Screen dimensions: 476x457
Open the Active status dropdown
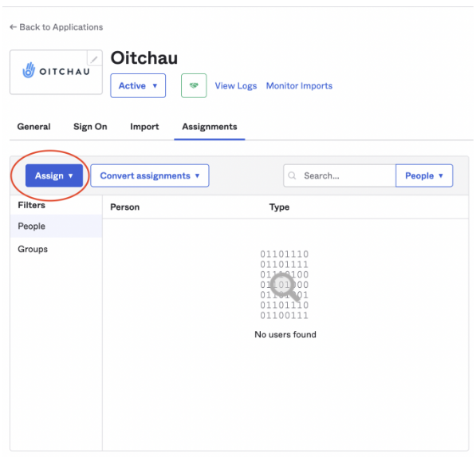coord(138,85)
